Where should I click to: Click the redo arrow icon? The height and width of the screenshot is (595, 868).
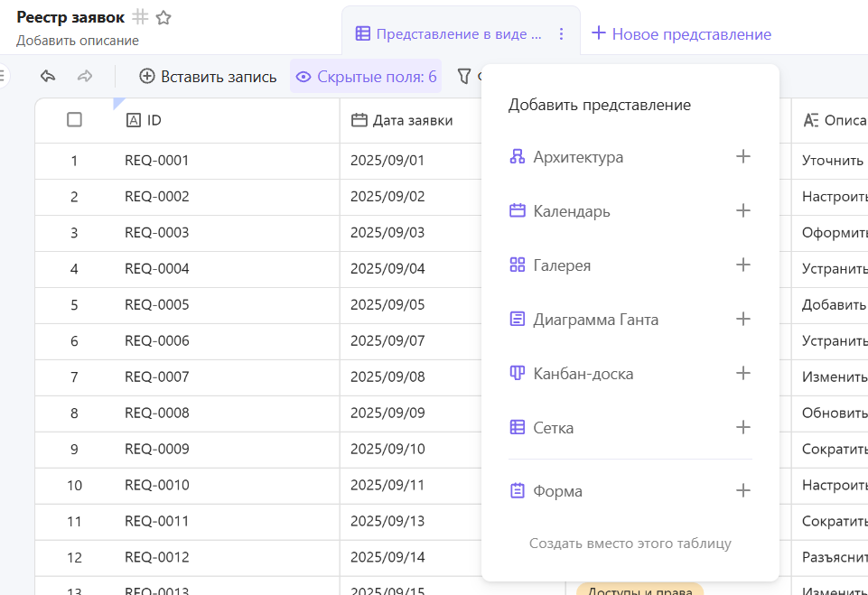85,76
